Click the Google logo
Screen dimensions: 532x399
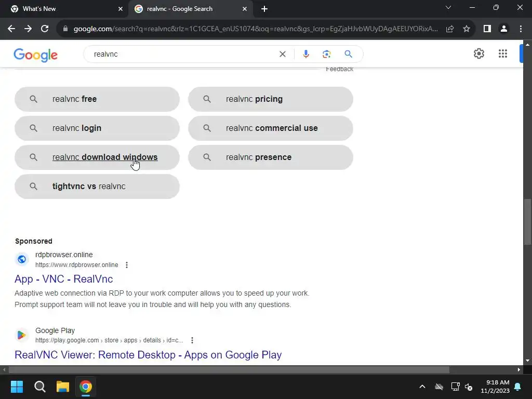pyautogui.click(x=36, y=55)
